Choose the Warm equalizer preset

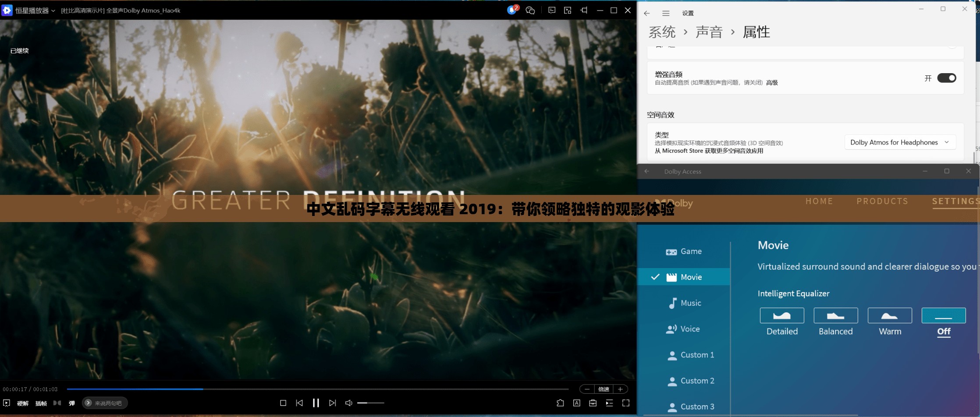(x=890, y=315)
